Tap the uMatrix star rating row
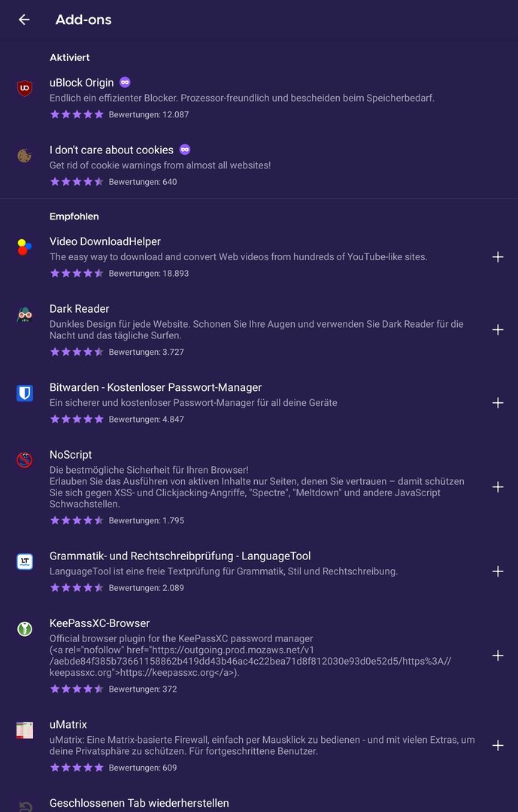This screenshot has height=812, width=518. 113,768
